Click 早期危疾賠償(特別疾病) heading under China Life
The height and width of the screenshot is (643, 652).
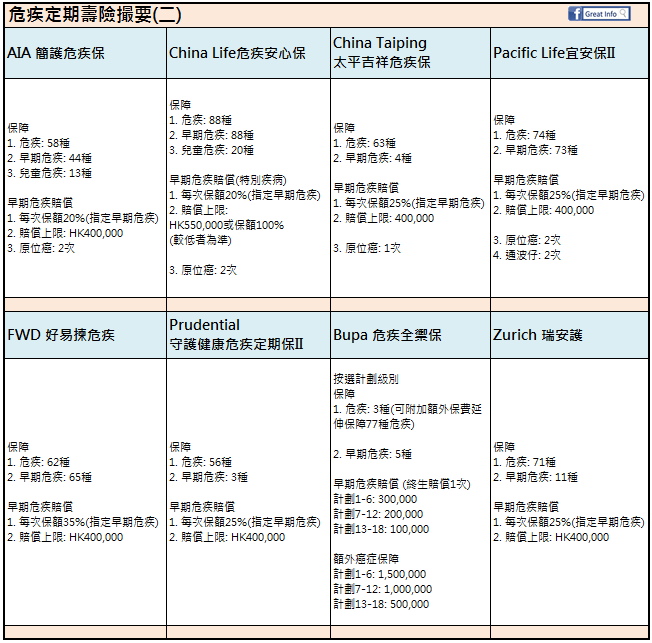coord(228,180)
